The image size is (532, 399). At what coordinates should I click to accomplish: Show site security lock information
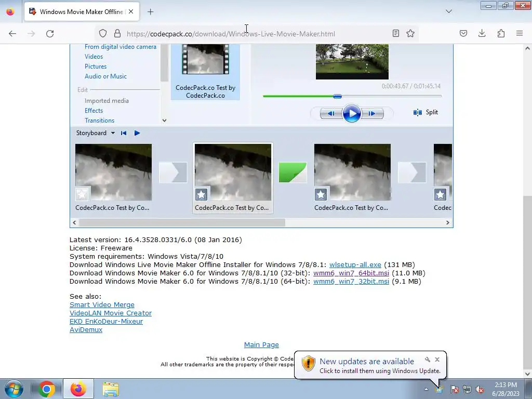click(117, 34)
